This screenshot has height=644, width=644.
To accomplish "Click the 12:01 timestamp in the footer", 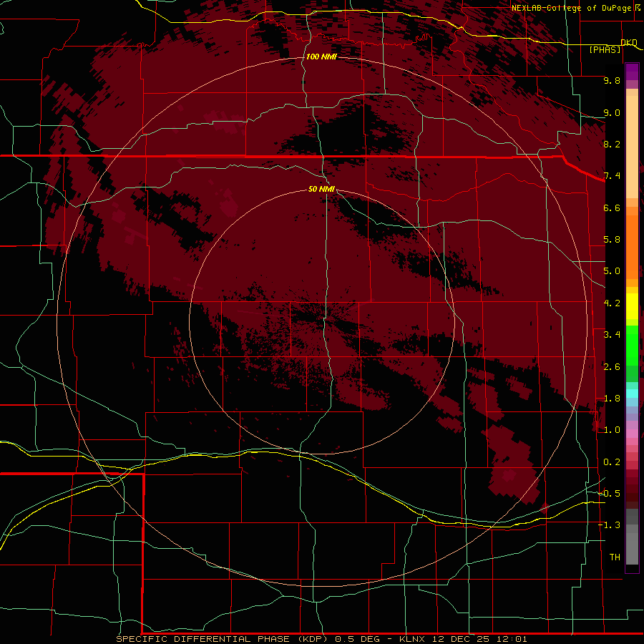I will 512,639.
